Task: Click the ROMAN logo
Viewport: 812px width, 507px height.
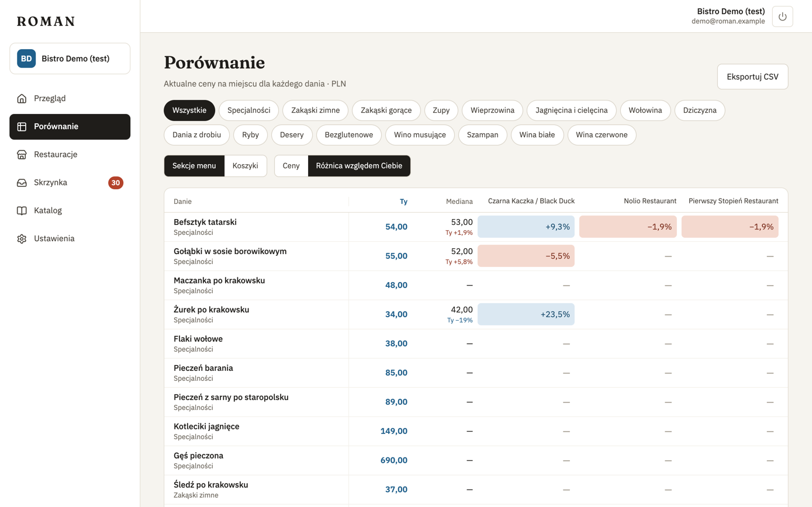Action: click(x=46, y=22)
